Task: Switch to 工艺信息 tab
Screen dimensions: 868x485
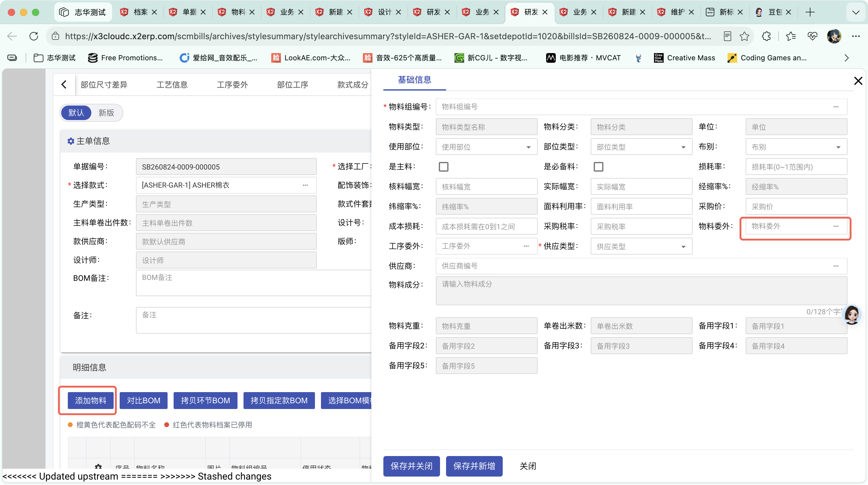Action: tap(172, 85)
